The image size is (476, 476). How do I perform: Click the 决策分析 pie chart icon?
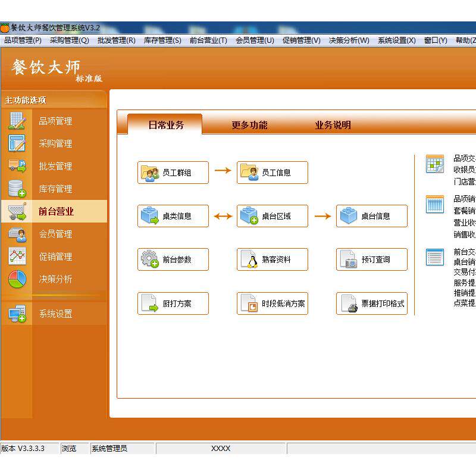coord(17,279)
